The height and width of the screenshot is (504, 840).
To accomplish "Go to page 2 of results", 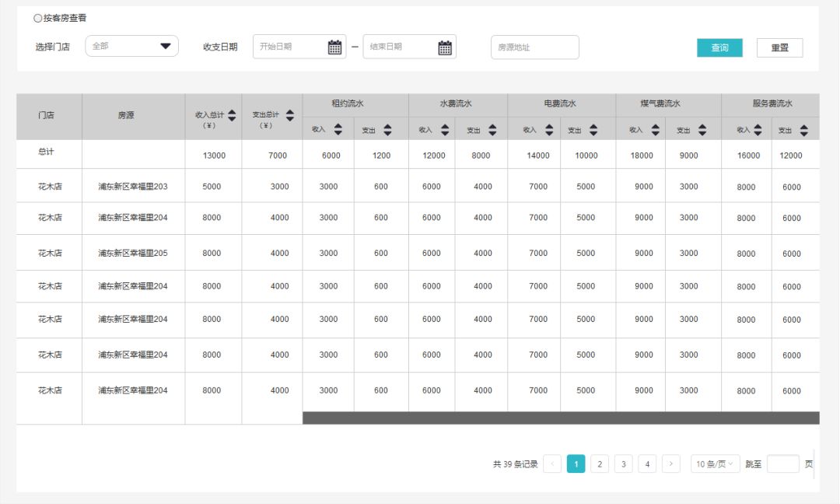I will tap(599, 464).
